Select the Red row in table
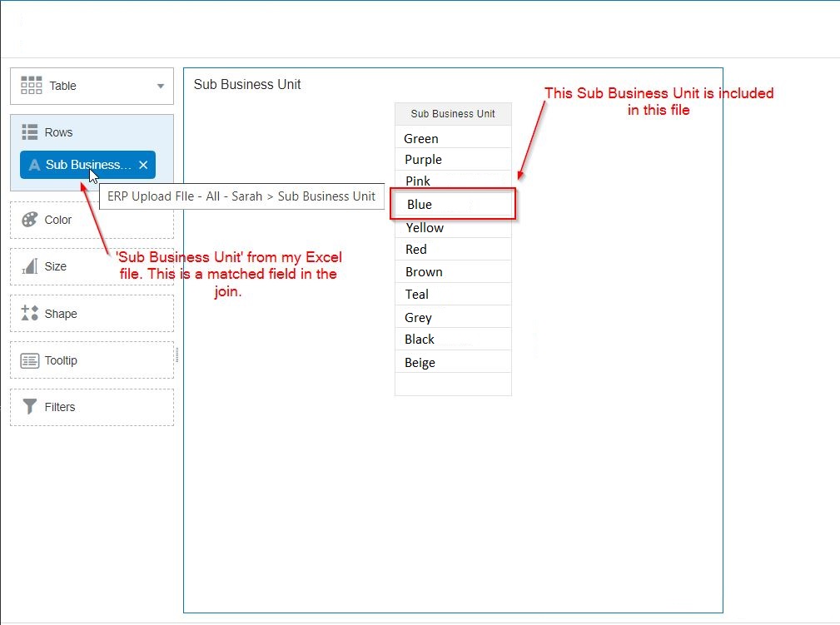Image resolution: width=840 pixels, height=625 pixels. click(453, 250)
